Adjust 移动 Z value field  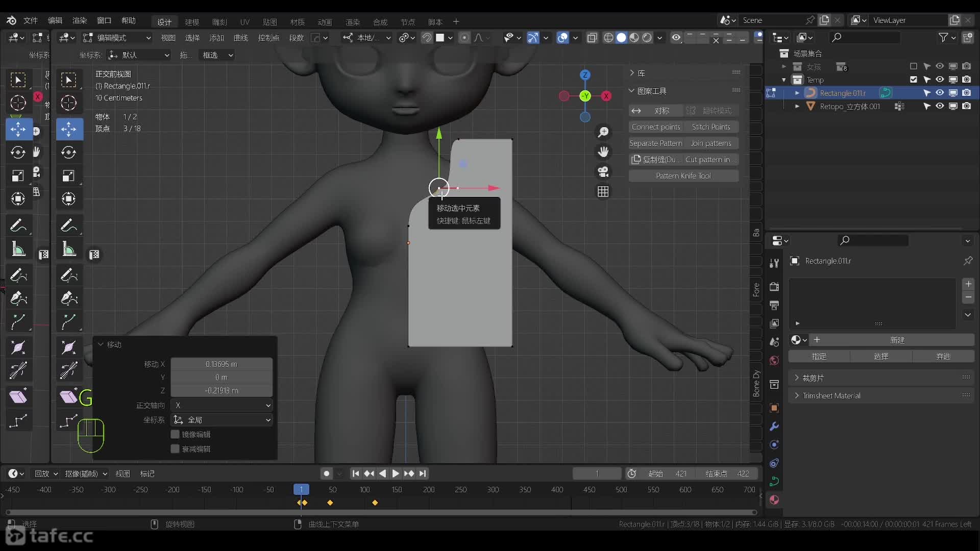[x=222, y=391]
